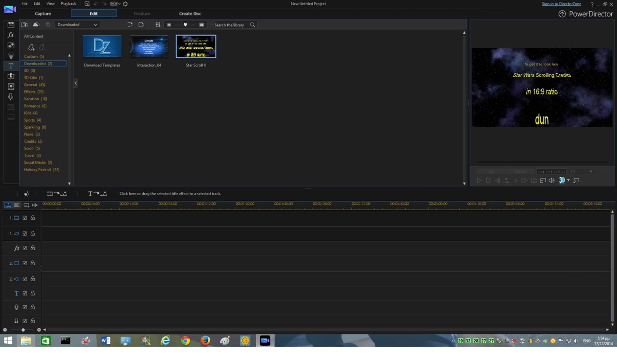The height and width of the screenshot is (364, 617).
Task: Select the Holiday Pack v6 (12) category
Action: [42, 170]
